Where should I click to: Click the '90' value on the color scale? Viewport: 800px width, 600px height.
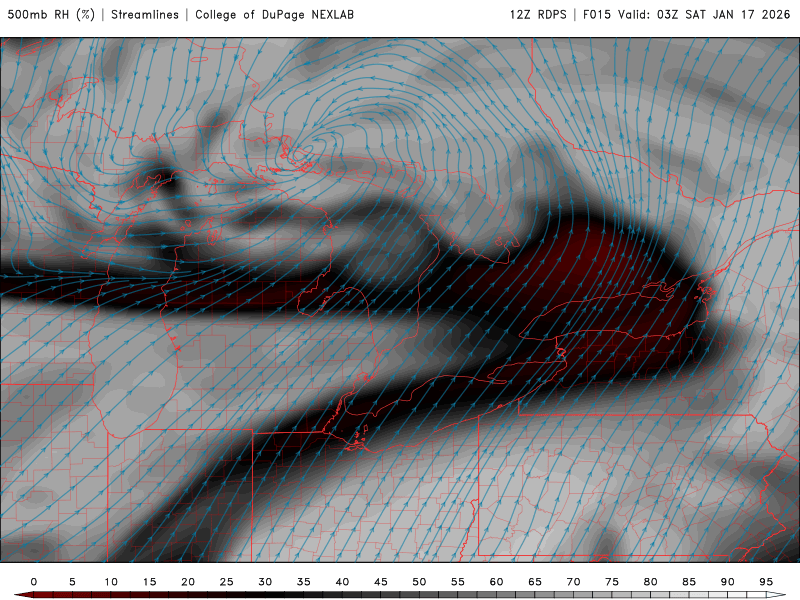click(x=728, y=582)
